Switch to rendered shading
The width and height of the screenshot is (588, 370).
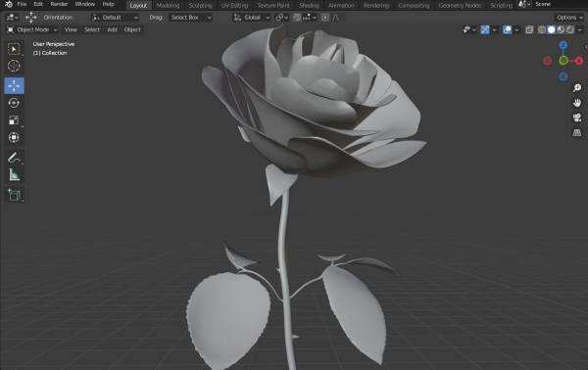coord(570,29)
